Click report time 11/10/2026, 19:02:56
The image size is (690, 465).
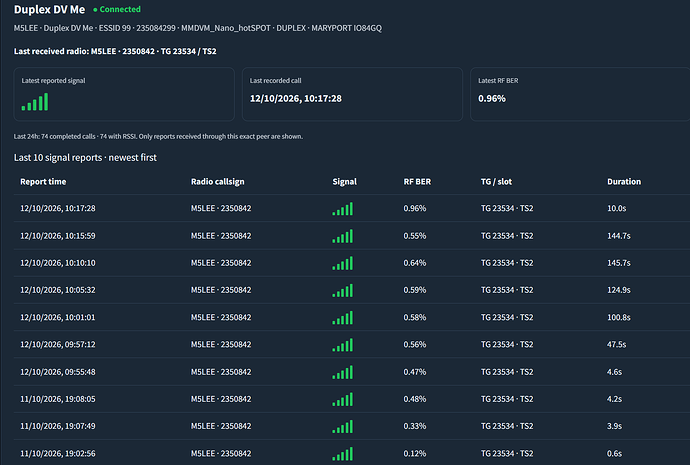[x=58, y=454]
